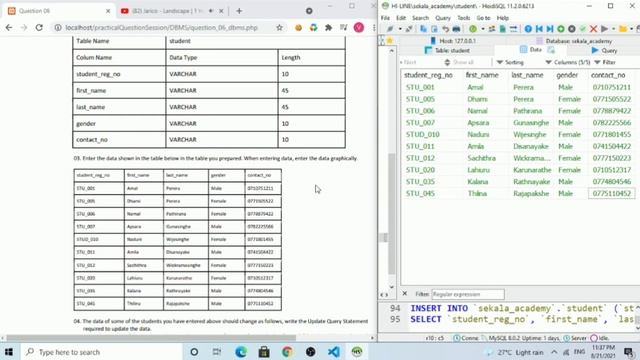Image resolution: width=640 pixels, height=360 pixels.
Task: Click student_reg_no column header in grid
Action: pos(428,75)
